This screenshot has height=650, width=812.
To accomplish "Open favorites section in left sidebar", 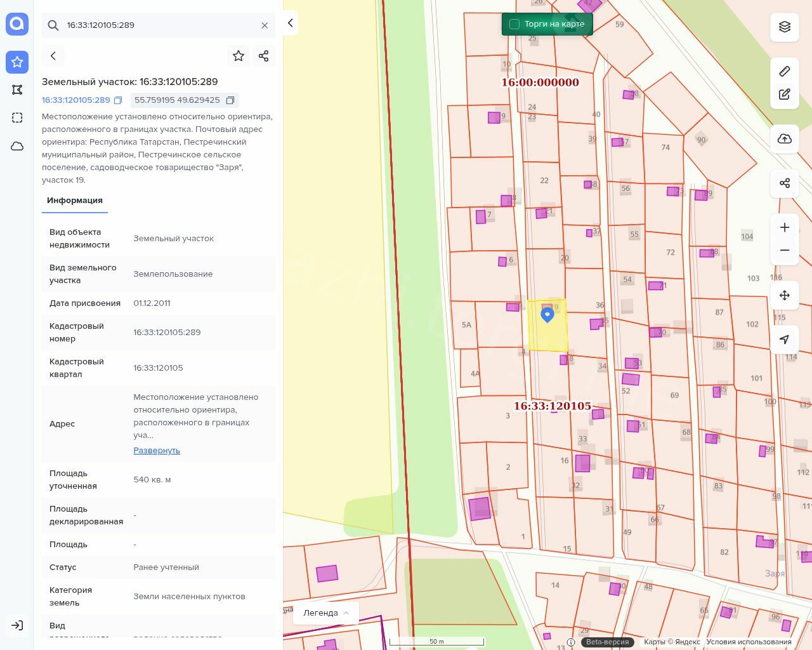I will click(17, 62).
